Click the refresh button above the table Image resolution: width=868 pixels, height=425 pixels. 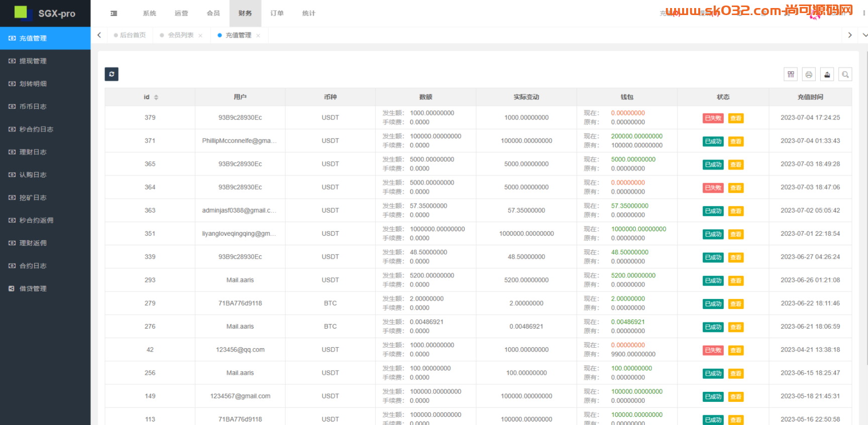pos(112,74)
